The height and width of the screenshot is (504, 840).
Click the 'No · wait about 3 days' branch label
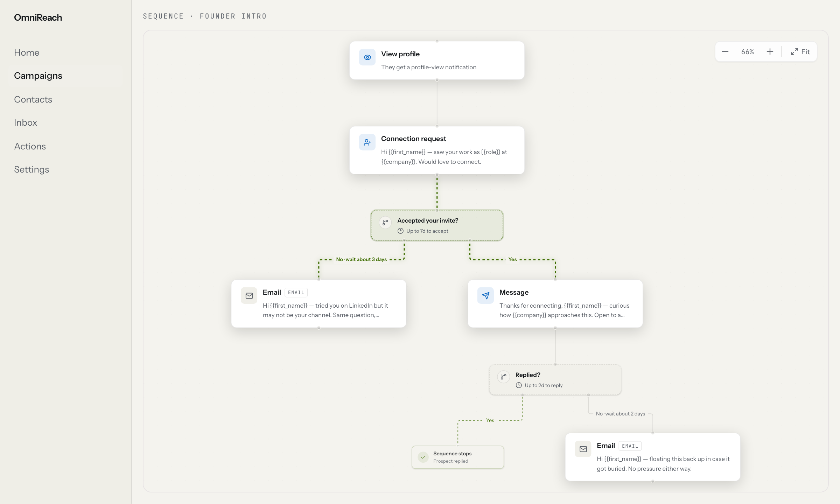coord(361,259)
